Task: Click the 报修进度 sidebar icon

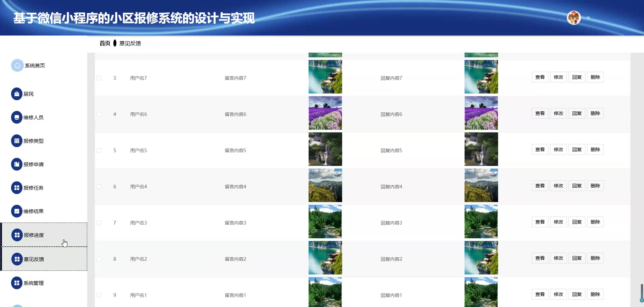Action: tap(17, 235)
